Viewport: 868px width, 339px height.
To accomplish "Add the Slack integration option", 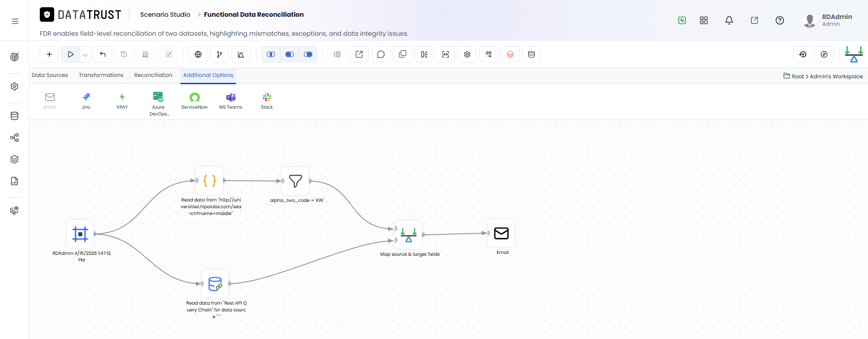I will pos(267,101).
